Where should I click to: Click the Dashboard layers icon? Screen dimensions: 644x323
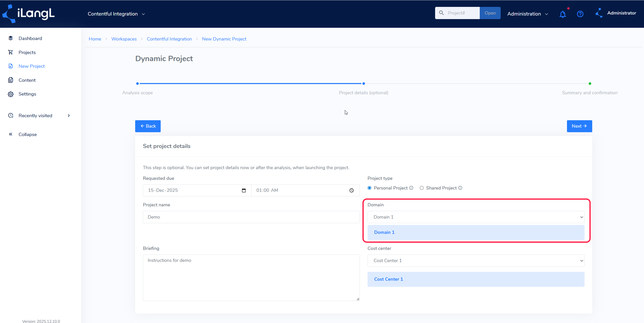(10, 38)
